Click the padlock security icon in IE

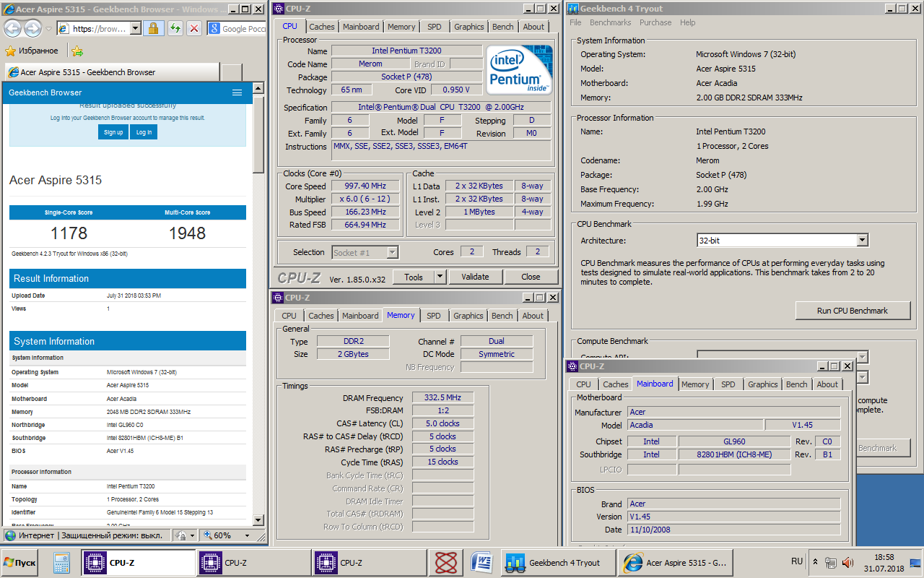[152, 28]
